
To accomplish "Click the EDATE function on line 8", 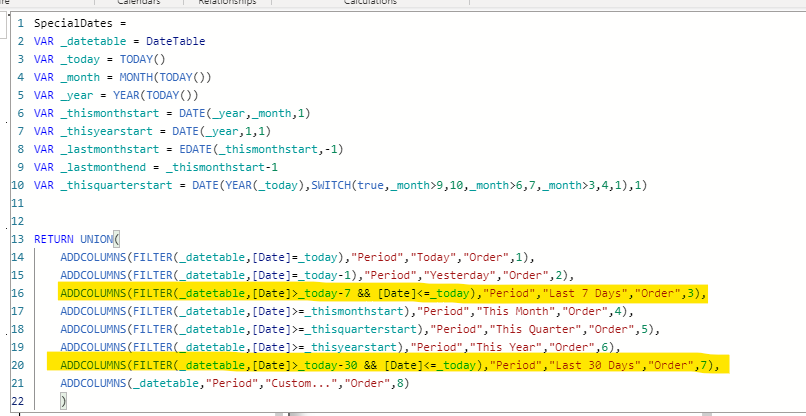I will [195, 149].
